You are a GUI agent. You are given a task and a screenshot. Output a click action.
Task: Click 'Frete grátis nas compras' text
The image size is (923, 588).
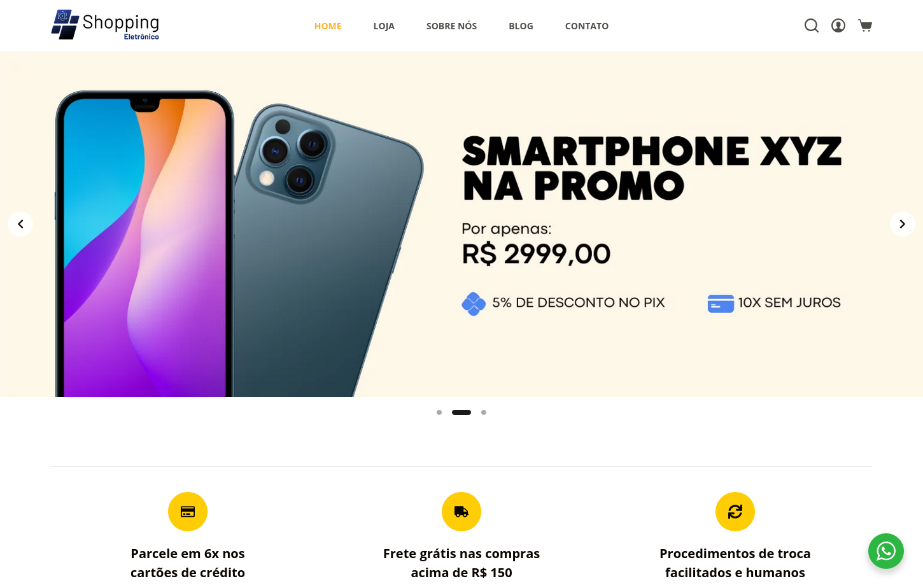(x=461, y=554)
